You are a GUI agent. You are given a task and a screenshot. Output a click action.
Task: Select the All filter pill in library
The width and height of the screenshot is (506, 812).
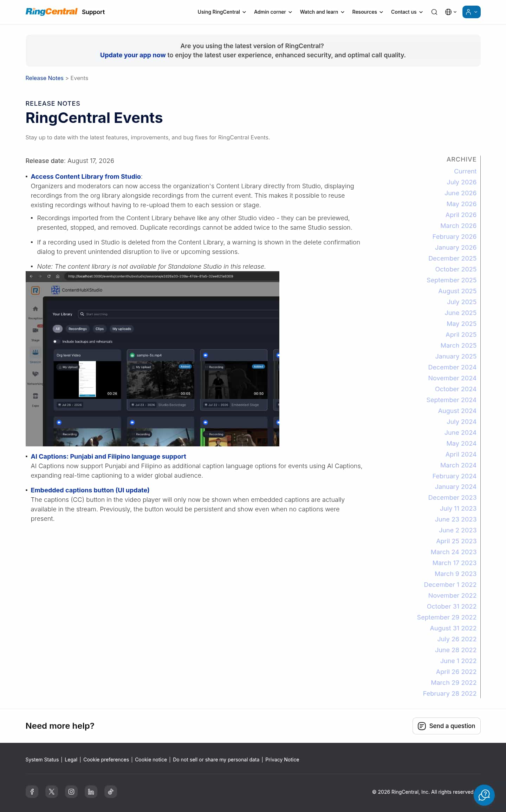58,329
